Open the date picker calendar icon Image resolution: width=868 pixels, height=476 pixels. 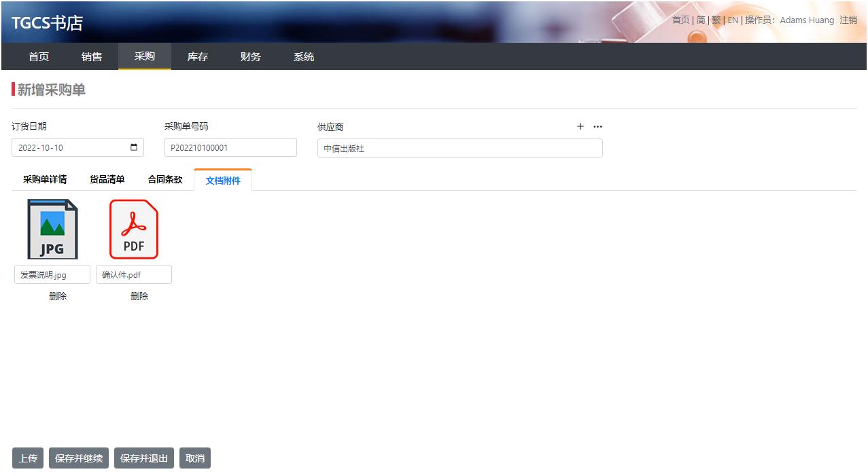[134, 147]
